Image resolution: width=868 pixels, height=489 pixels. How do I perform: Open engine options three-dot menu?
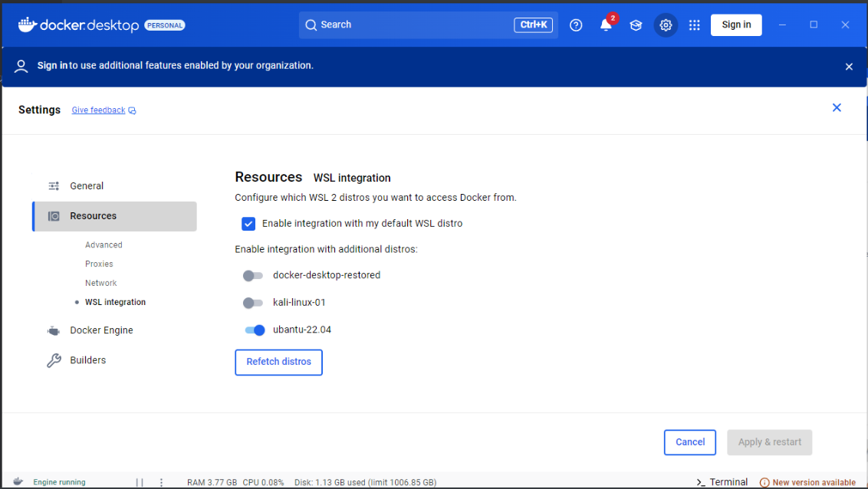[x=161, y=482]
